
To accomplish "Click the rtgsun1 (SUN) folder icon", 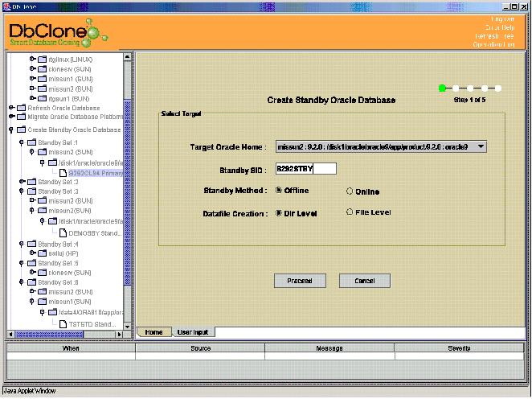I will coord(43,98).
